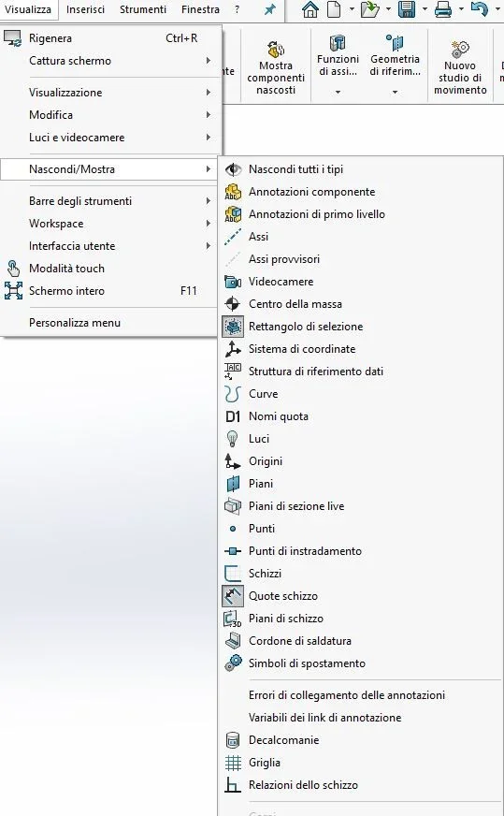Click the Undo arrow icon
Image resolution: width=504 pixels, height=816 pixels.
479,9
